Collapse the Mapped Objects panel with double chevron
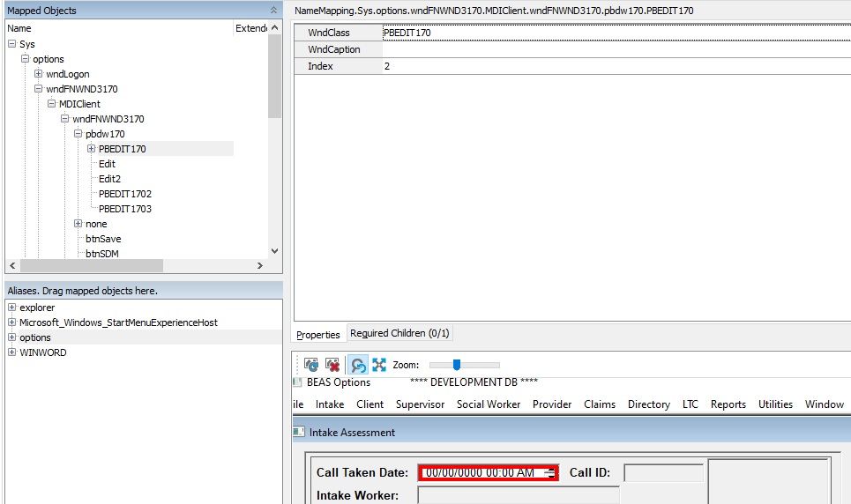Viewport: 851px width, 504px height. (x=273, y=10)
